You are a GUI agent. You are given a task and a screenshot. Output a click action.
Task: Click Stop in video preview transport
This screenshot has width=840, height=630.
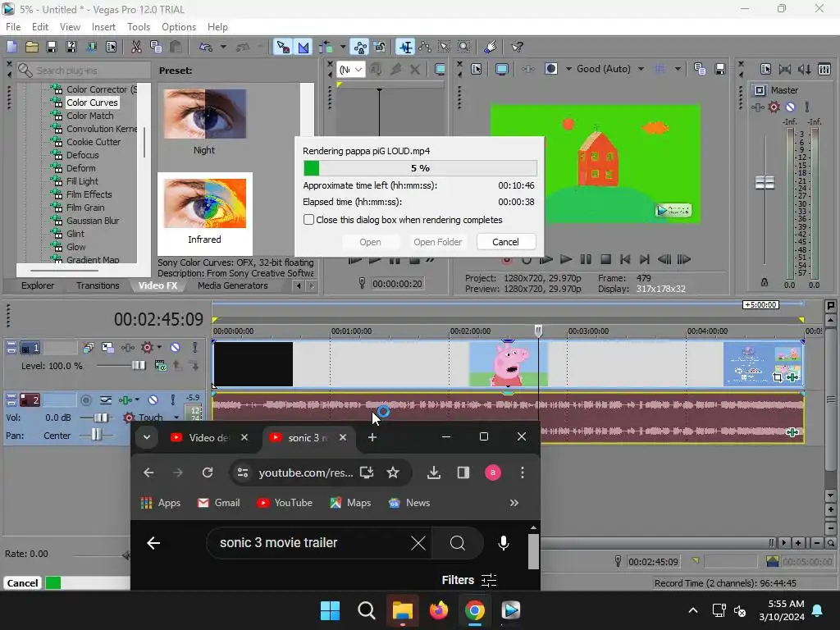(x=605, y=259)
